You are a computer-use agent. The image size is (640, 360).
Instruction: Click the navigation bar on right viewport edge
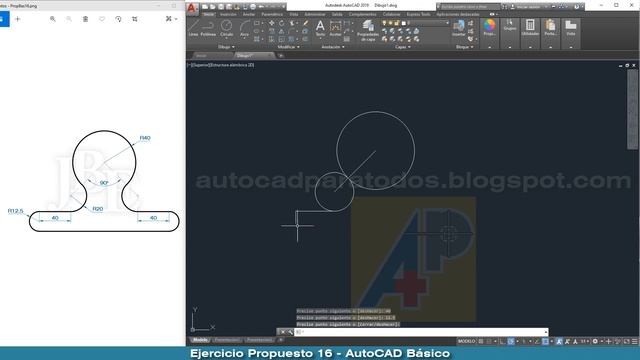[632, 109]
